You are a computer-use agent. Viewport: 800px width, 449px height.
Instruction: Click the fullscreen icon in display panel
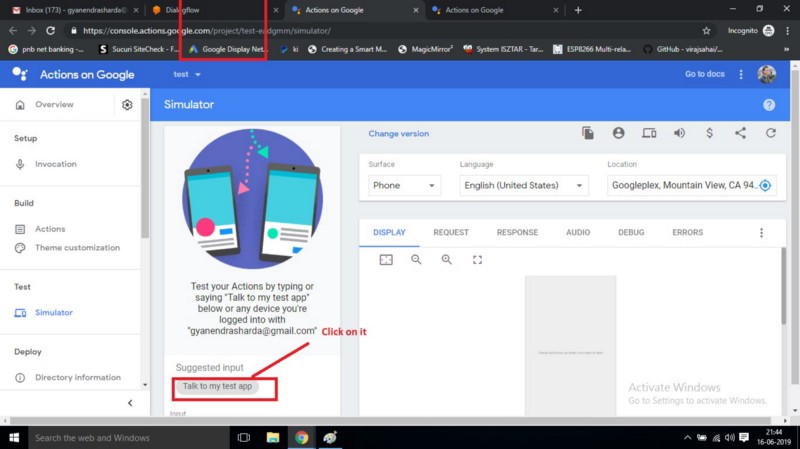[x=477, y=260]
